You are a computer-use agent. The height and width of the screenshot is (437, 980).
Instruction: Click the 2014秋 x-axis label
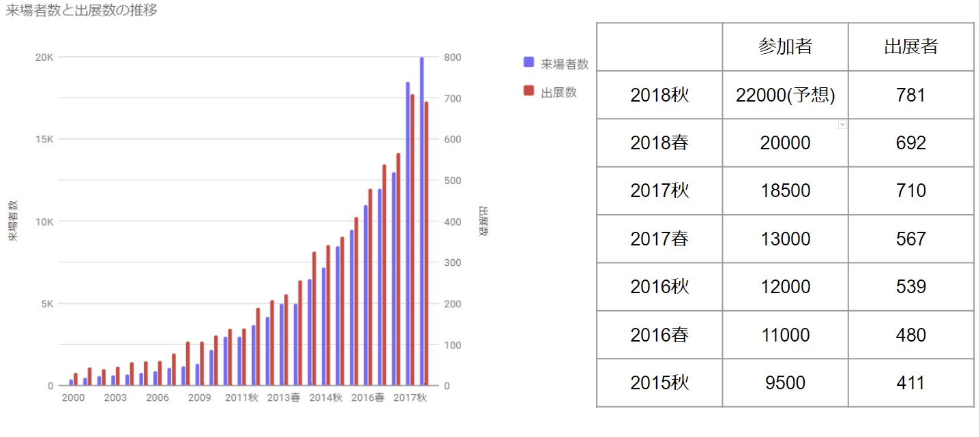[326, 397]
